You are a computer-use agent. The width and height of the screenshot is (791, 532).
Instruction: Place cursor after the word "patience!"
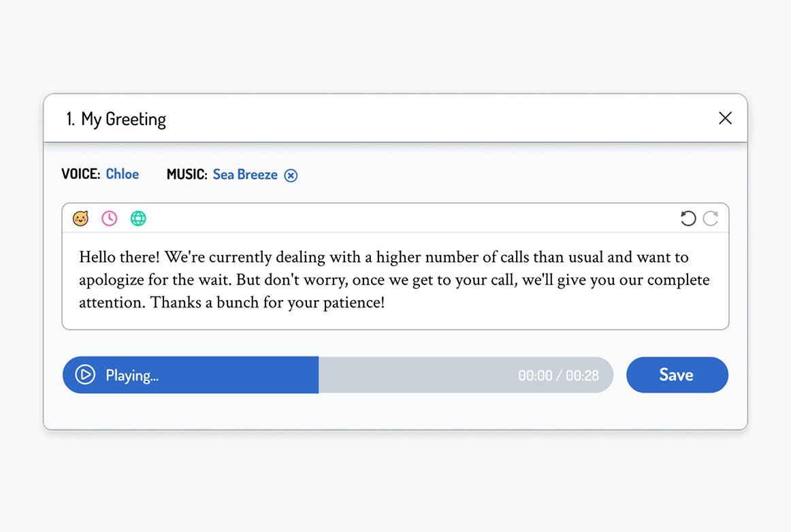point(385,303)
